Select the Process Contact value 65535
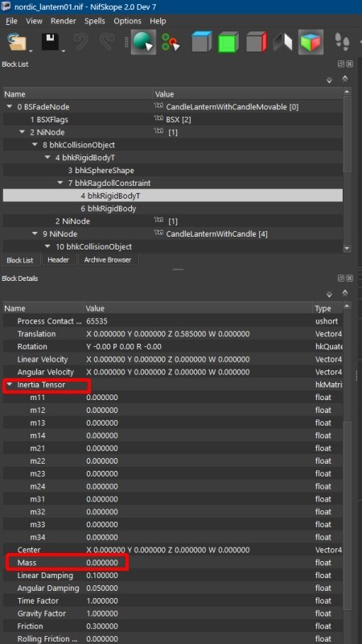The height and width of the screenshot is (644, 362). click(x=97, y=320)
